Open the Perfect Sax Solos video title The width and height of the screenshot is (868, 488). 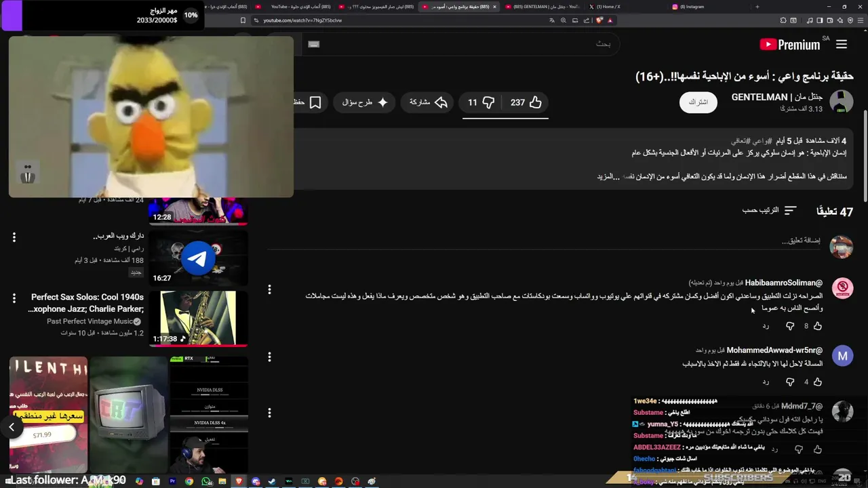pyautogui.click(x=86, y=303)
